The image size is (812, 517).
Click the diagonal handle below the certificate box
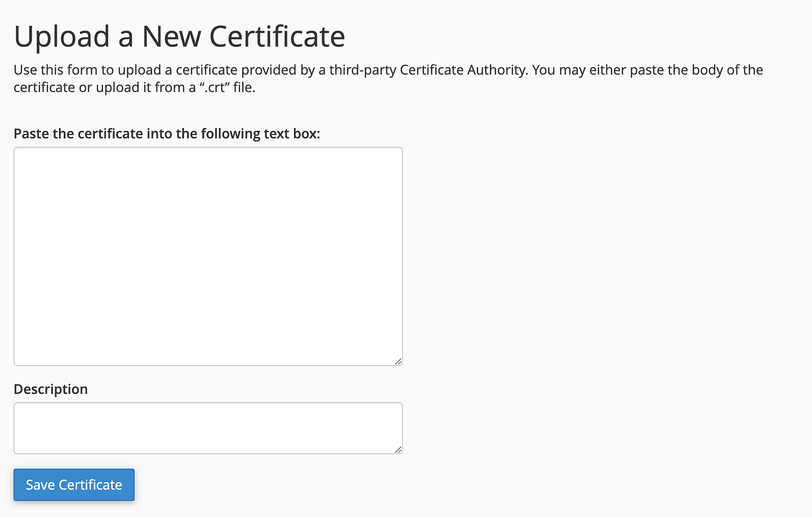398,362
